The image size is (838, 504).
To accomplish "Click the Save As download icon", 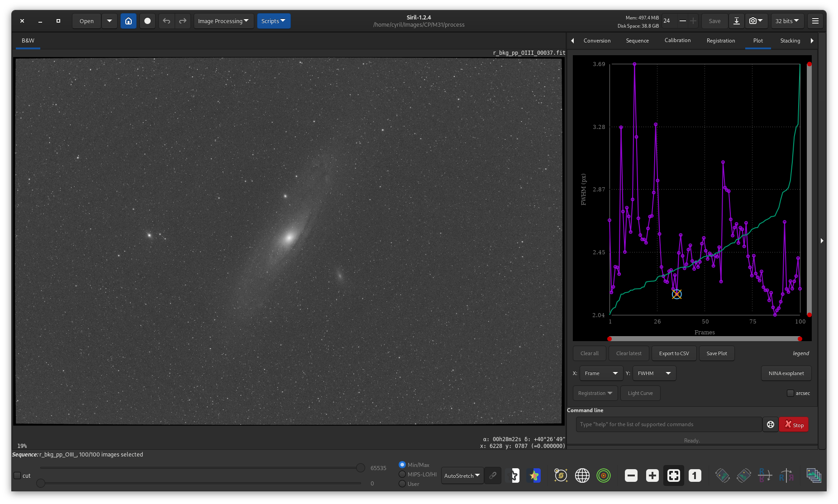I will [x=737, y=21].
